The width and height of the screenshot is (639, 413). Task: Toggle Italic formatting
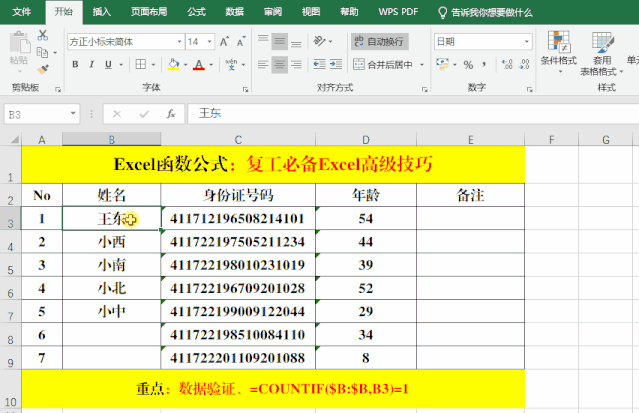pos(92,64)
